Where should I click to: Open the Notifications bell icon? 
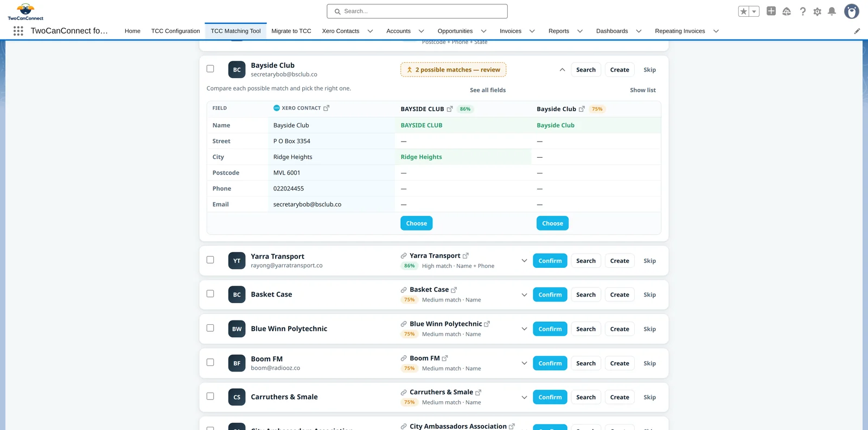click(x=832, y=11)
